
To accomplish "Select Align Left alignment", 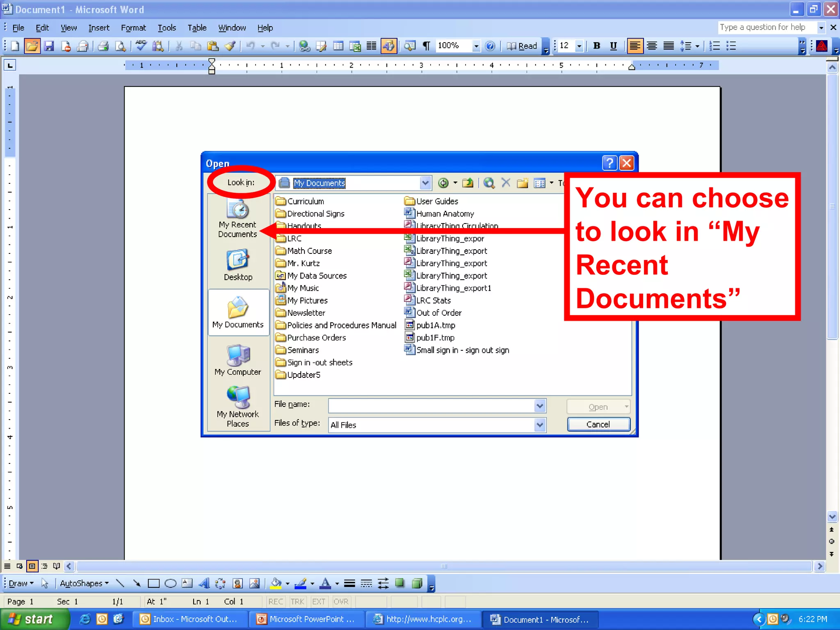I will (x=635, y=46).
